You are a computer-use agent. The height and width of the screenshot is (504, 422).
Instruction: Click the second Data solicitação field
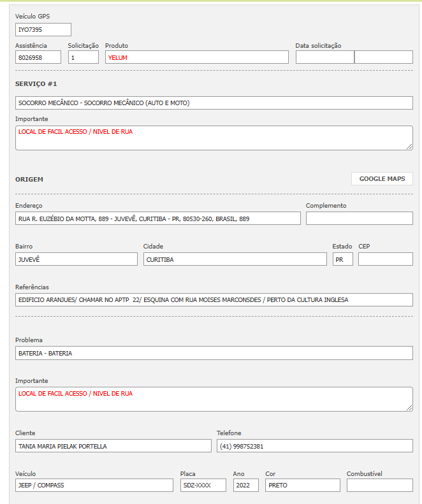383,57
